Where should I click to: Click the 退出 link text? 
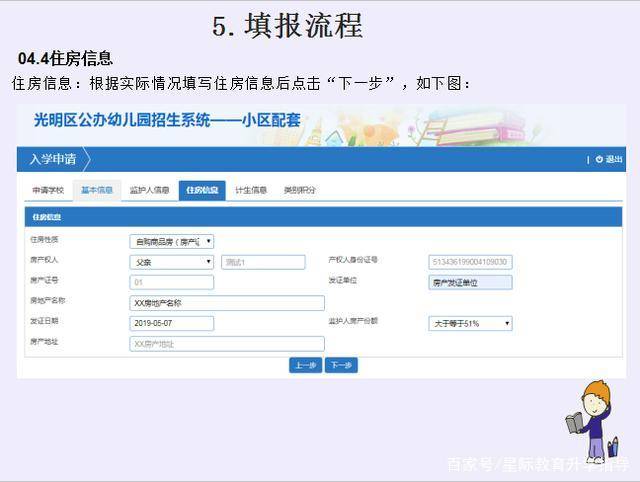[x=614, y=159]
